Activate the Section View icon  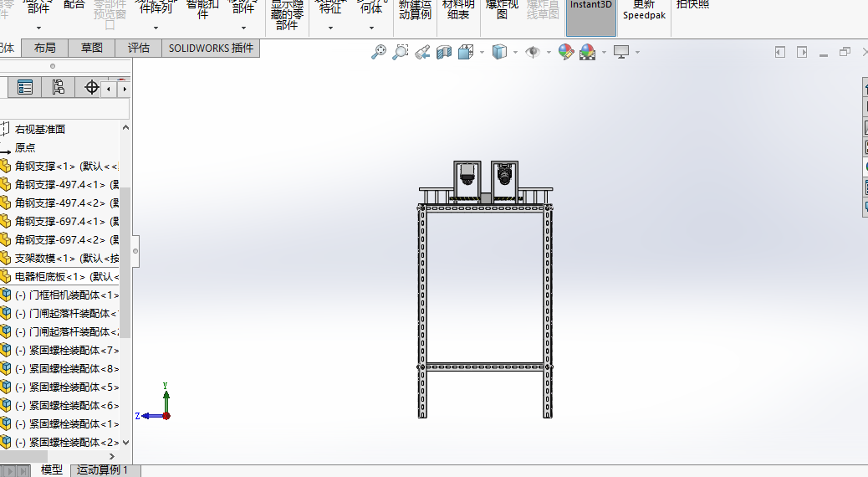pyautogui.click(x=444, y=52)
